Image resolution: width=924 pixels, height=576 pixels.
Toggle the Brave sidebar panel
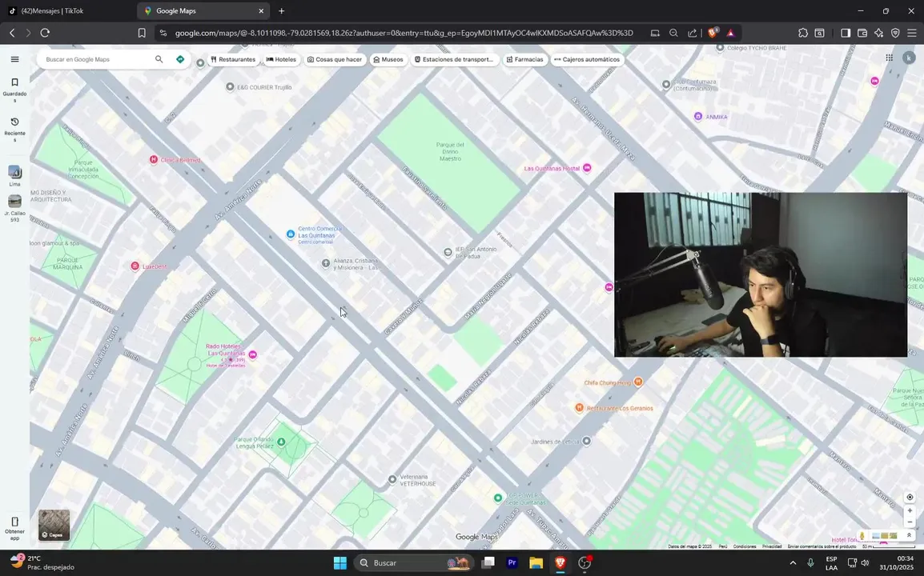[x=846, y=33]
